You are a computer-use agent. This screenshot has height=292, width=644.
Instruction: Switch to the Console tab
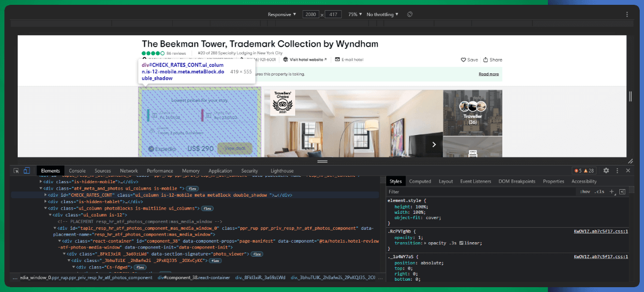click(77, 170)
